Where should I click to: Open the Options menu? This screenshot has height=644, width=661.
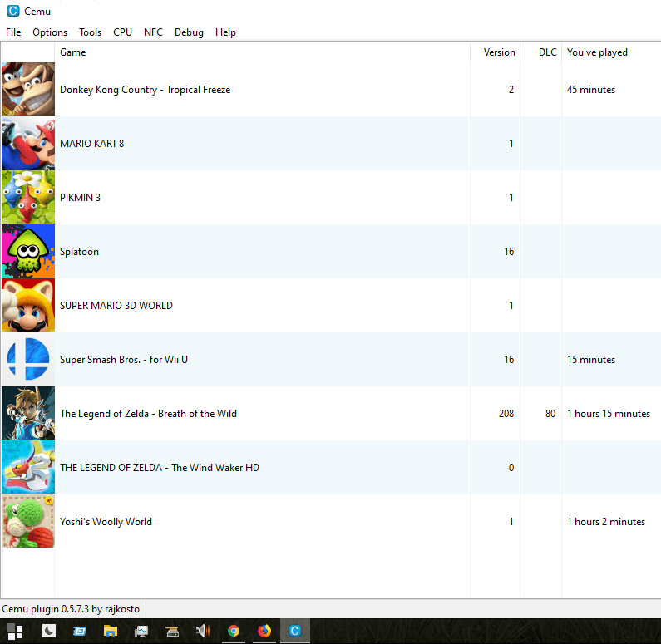[x=50, y=32]
